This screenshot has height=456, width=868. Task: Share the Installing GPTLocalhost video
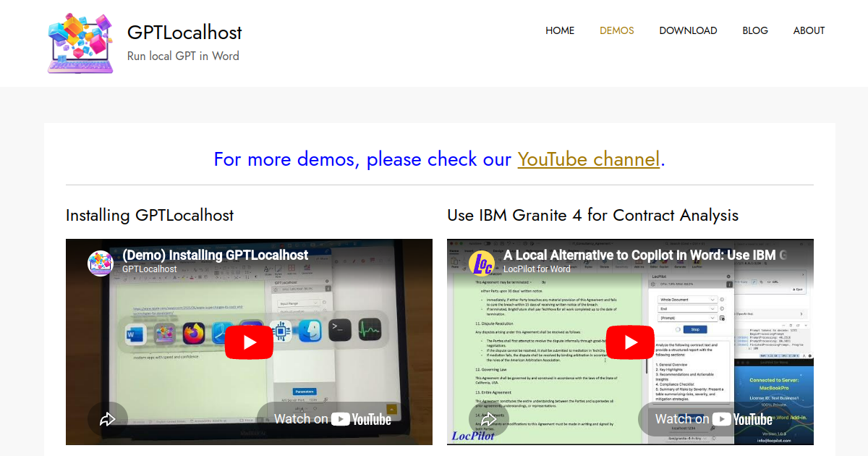(x=108, y=419)
